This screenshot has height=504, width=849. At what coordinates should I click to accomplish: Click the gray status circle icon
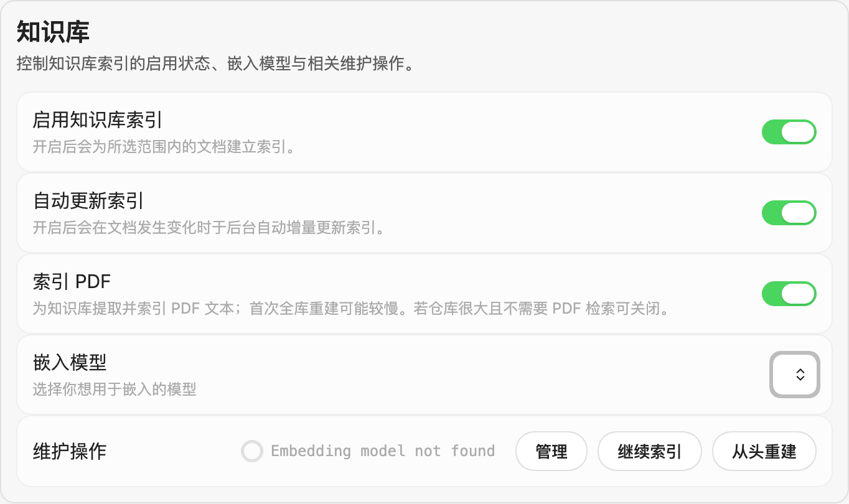(x=252, y=451)
